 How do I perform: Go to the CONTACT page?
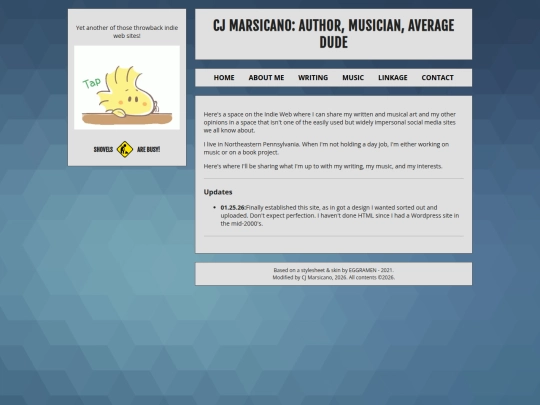point(437,78)
